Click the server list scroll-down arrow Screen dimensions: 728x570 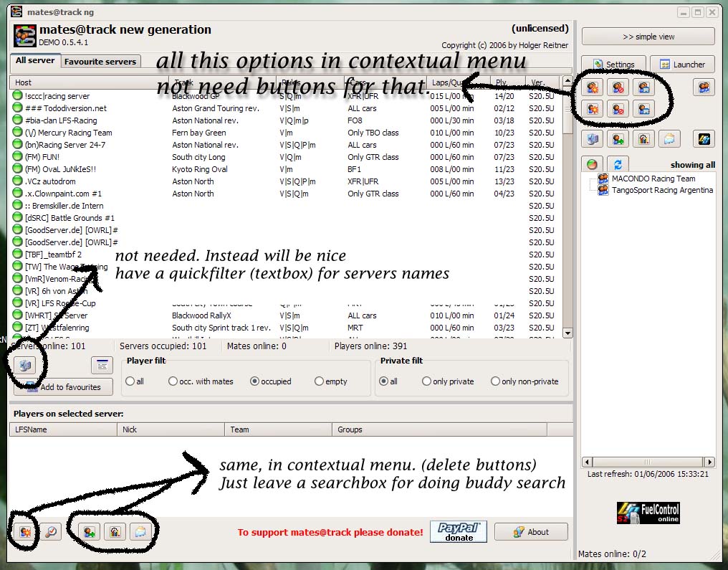tap(567, 333)
